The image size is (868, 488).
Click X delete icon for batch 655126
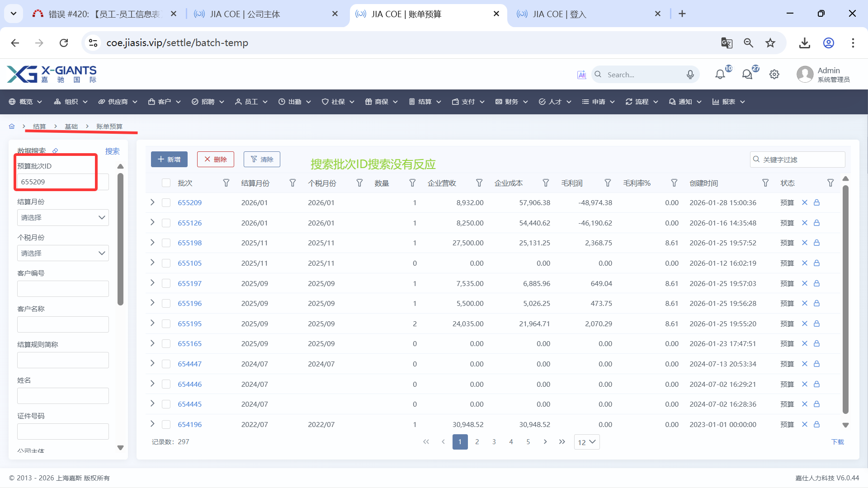tap(805, 223)
